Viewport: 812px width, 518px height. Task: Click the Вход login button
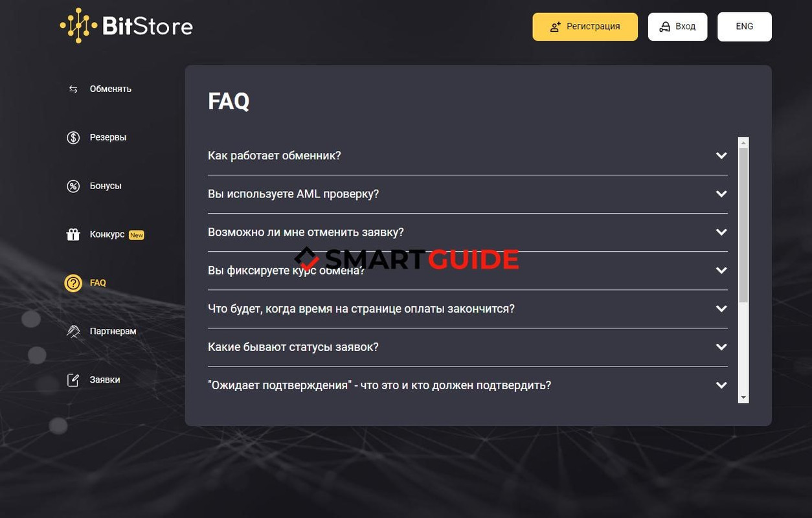678,27
